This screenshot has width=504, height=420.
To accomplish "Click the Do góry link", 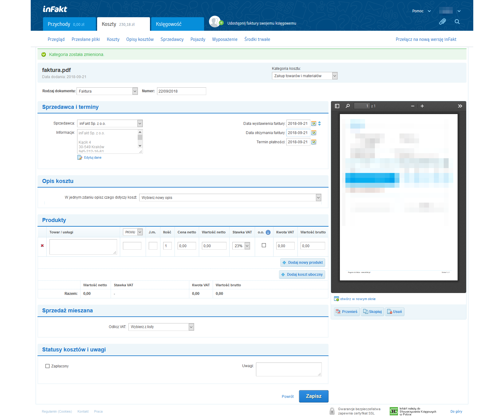I will 456,411.
